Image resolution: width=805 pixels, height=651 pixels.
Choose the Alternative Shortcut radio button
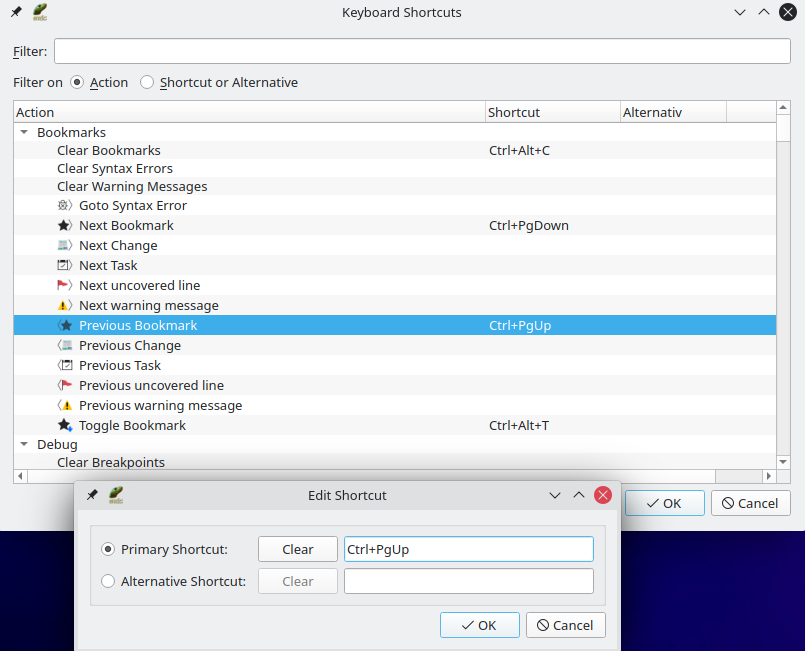pos(108,581)
